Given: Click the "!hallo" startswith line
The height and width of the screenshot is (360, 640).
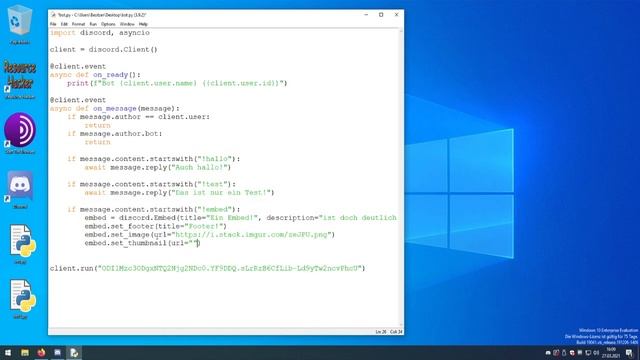Looking at the screenshot, I should click(154, 159).
